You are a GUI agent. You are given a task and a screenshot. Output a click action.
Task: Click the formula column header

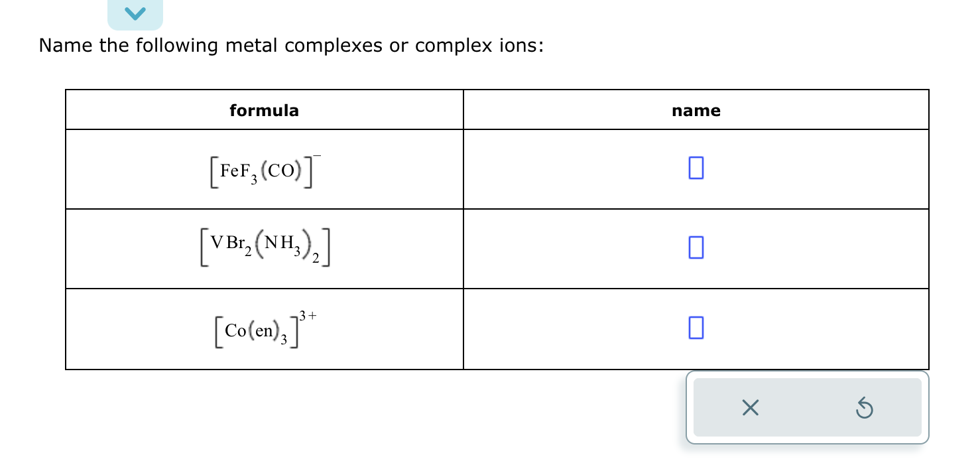click(x=264, y=110)
